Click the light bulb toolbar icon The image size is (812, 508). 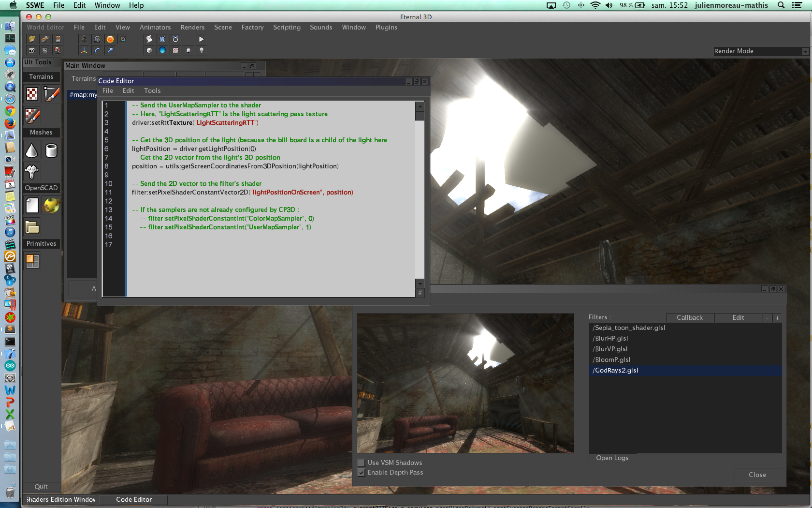[x=202, y=50]
